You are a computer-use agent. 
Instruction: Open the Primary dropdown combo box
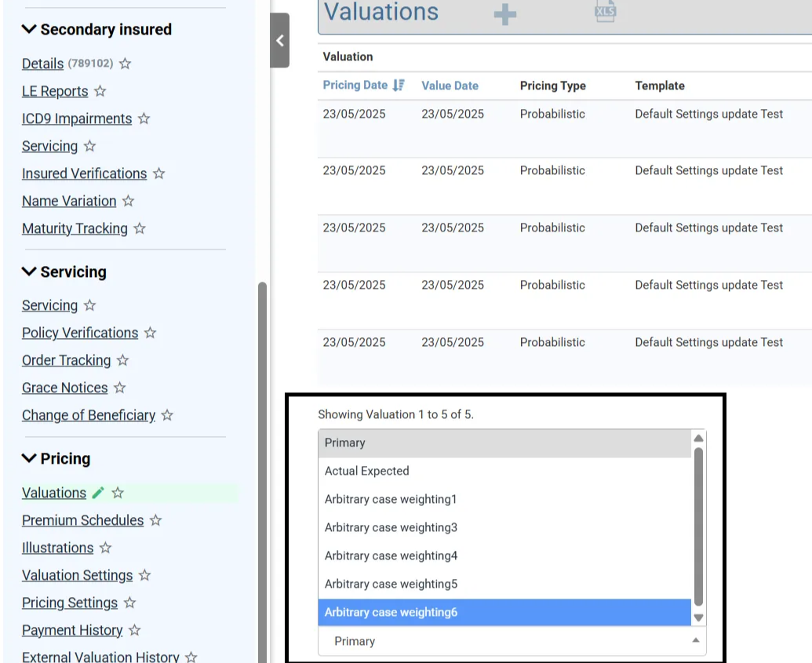click(x=512, y=641)
